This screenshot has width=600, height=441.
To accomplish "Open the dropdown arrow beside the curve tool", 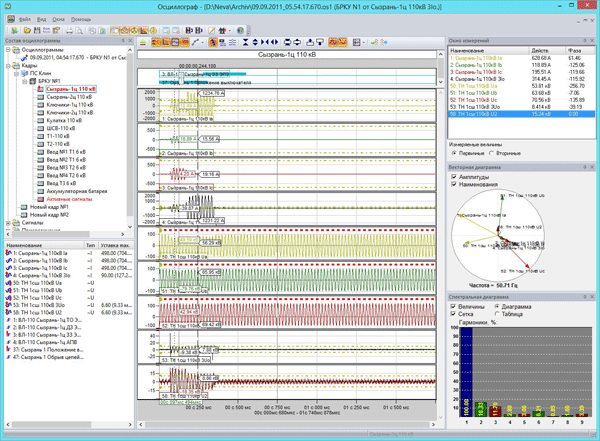I will [x=203, y=42].
